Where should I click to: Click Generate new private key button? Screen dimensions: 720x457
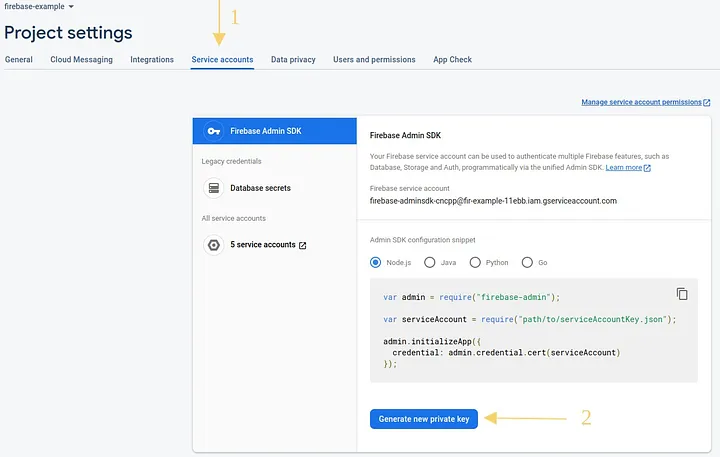click(x=424, y=419)
